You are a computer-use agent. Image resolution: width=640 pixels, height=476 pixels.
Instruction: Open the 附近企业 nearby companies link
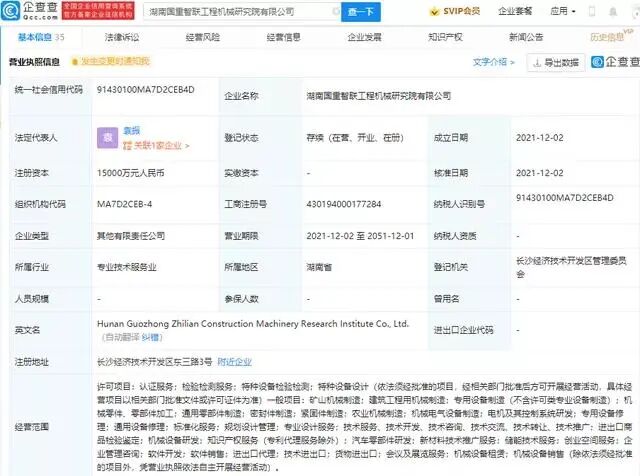tap(234, 362)
